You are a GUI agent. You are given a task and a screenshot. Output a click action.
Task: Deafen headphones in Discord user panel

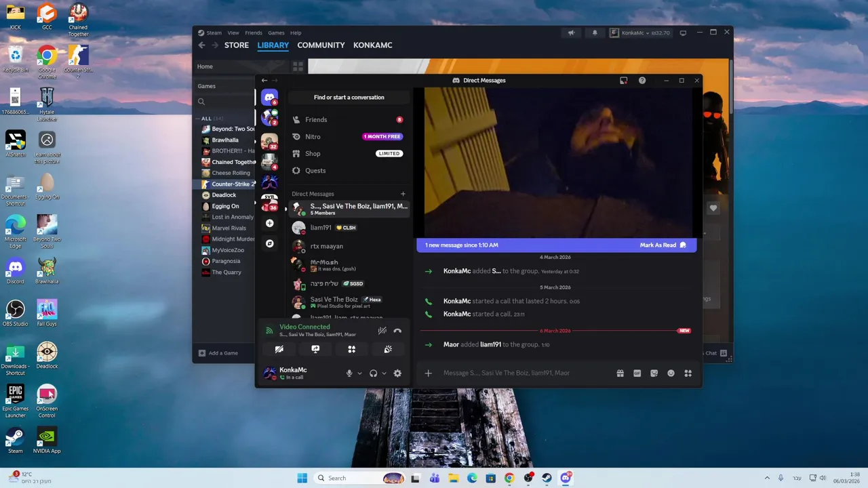click(373, 373)
